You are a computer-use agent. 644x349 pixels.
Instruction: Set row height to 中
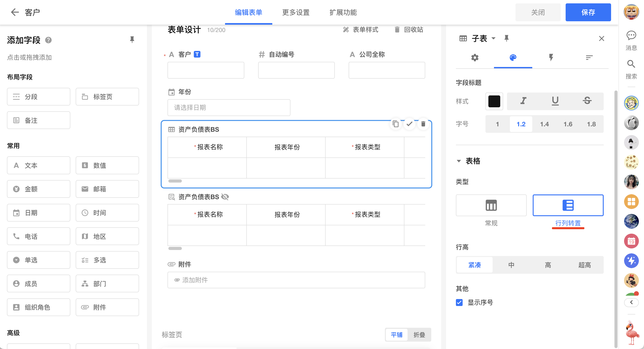click(511, 265)
